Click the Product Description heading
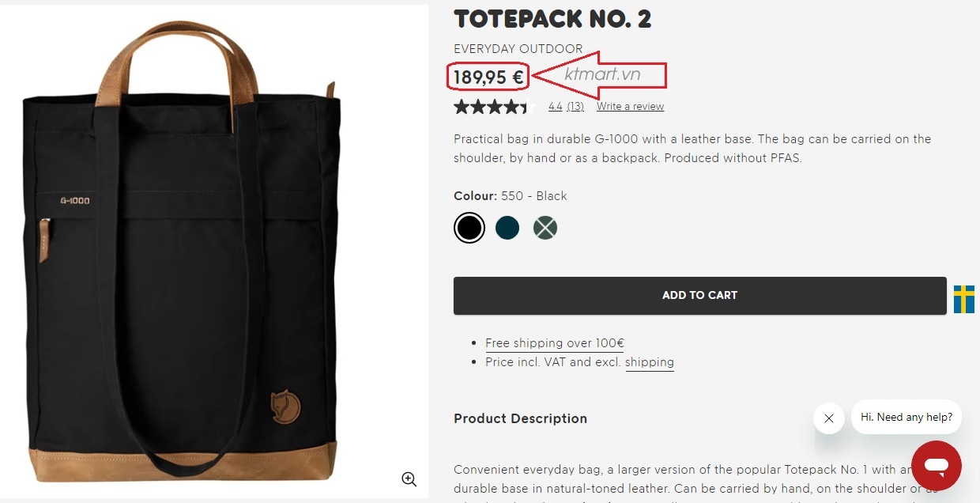Viewport: 980px width, 503px height. 520,418
